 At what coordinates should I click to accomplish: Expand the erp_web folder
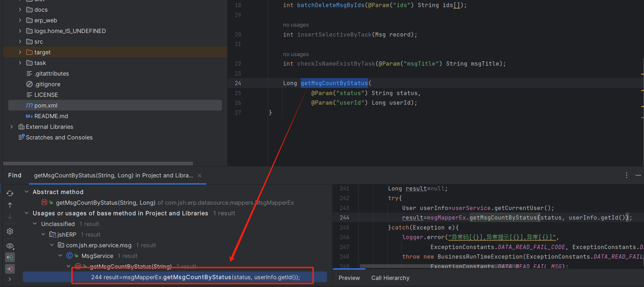pos(20,20)
